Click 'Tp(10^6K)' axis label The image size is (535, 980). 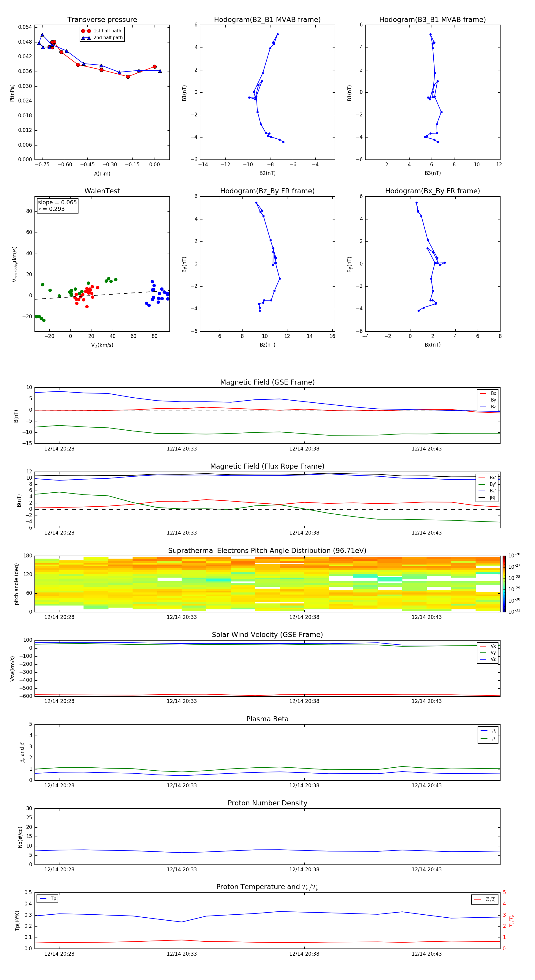17,921
